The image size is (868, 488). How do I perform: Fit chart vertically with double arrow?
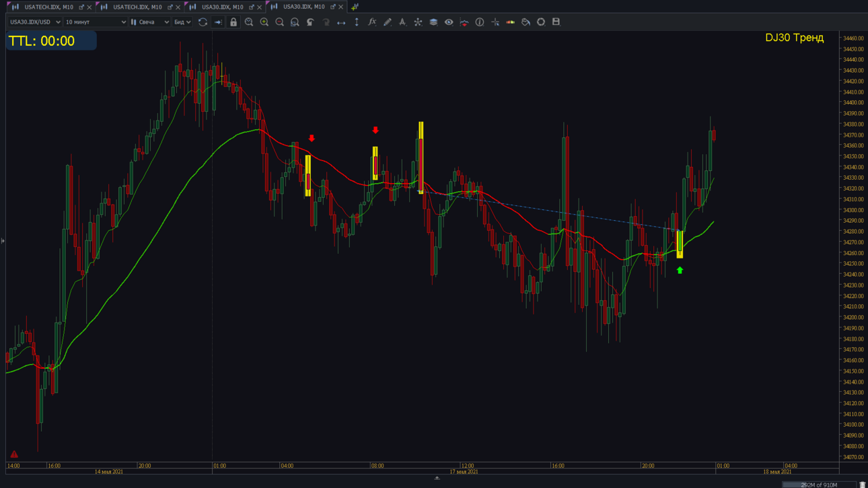(x=357, y=22)
